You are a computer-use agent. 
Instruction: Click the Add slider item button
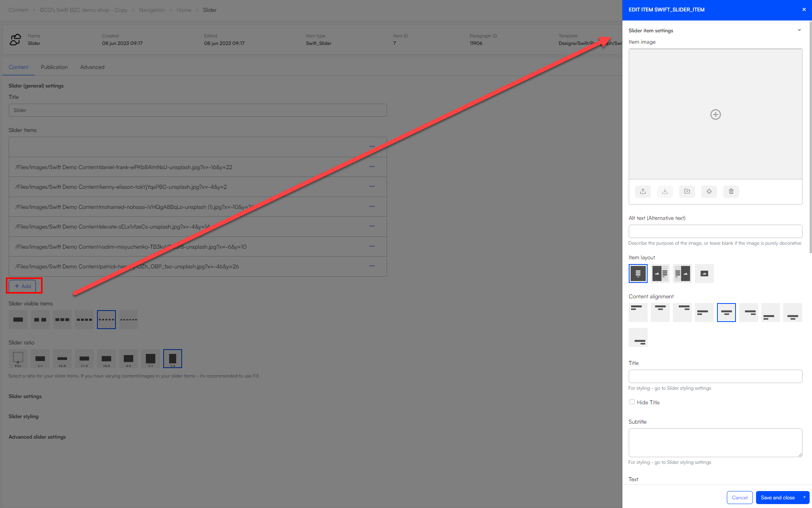click(23, 286)
